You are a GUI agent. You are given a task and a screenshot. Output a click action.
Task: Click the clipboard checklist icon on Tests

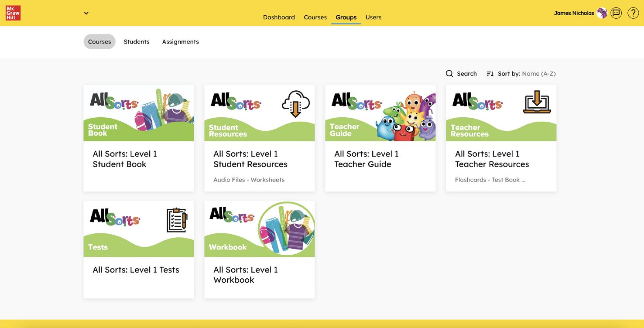point(177,220)
